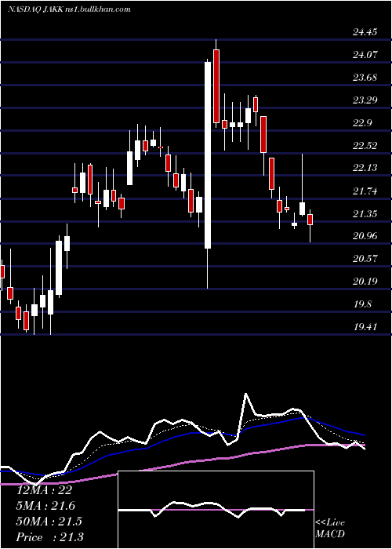Click the 23.29 price axis label
This screenshot has height=549, width=392.
pos(365,100)
